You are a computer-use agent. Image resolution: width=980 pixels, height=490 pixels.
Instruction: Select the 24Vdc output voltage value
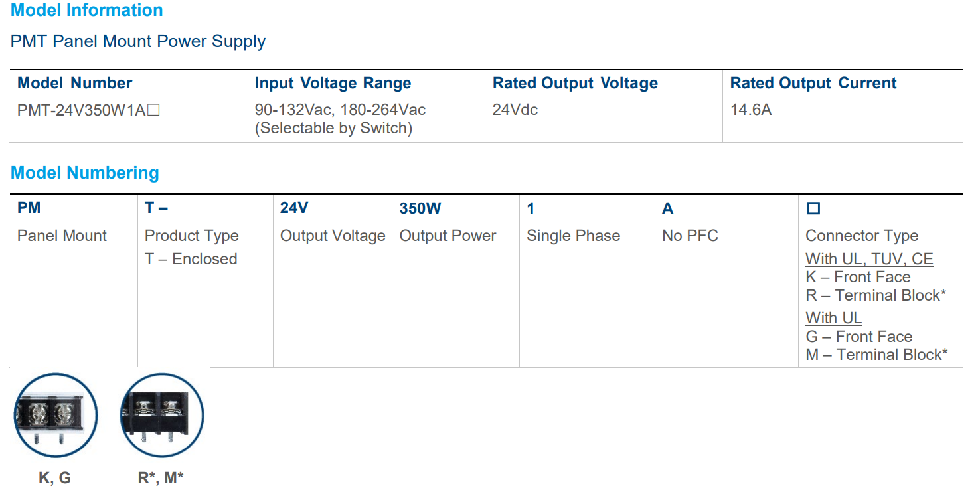pos(515,110)
